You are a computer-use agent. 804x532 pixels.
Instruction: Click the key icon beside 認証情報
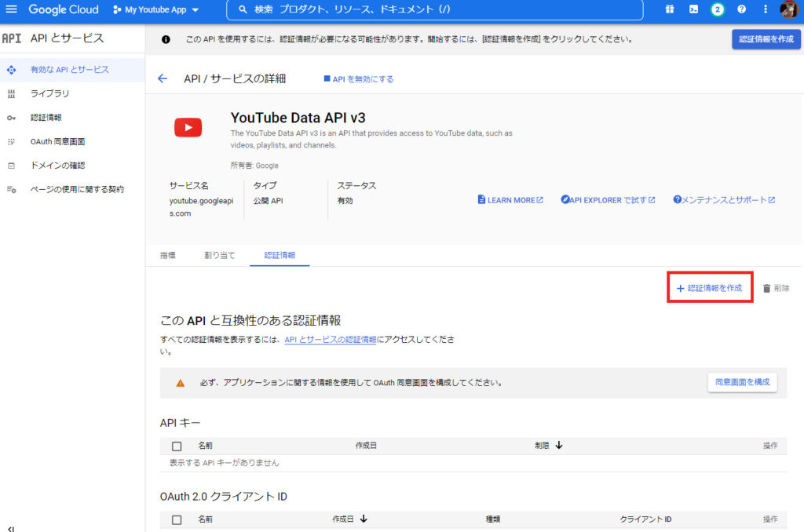11,118
